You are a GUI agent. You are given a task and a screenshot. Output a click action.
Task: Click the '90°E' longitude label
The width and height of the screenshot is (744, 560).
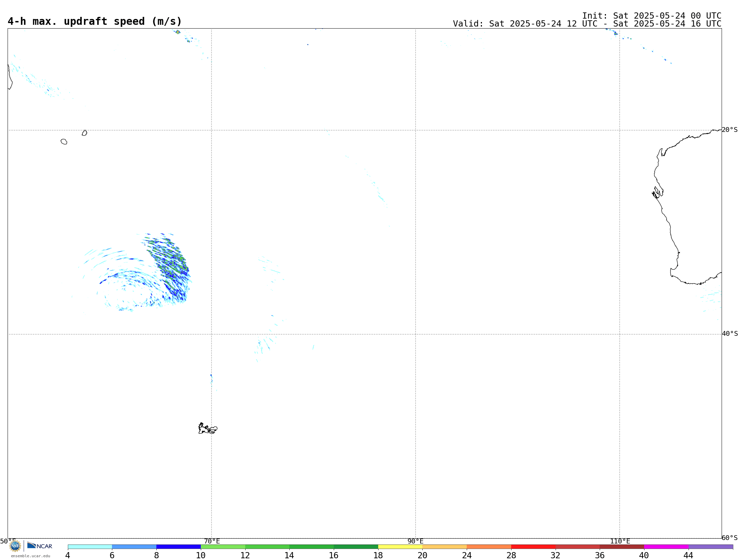point(415,541)
